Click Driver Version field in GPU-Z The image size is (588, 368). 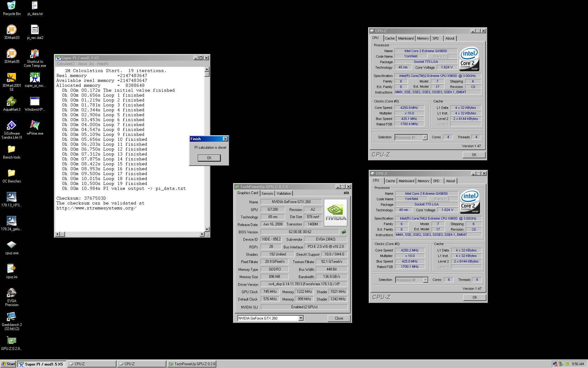pos(304,284)
